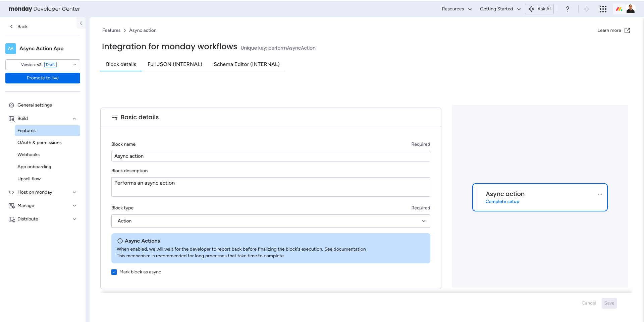Viewport: 644px width, 322px height.
Task: Open Async action card three-dot menu
Action: click(x=600, y=194)
